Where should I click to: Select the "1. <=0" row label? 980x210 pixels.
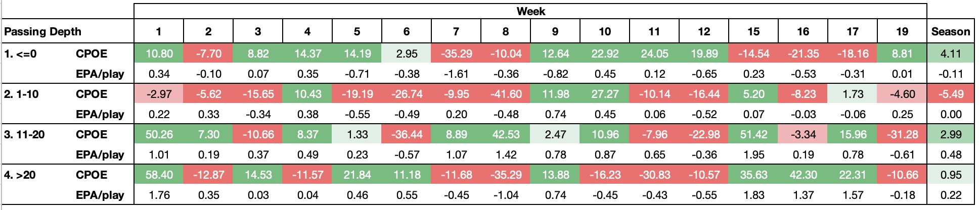(21, 54)
